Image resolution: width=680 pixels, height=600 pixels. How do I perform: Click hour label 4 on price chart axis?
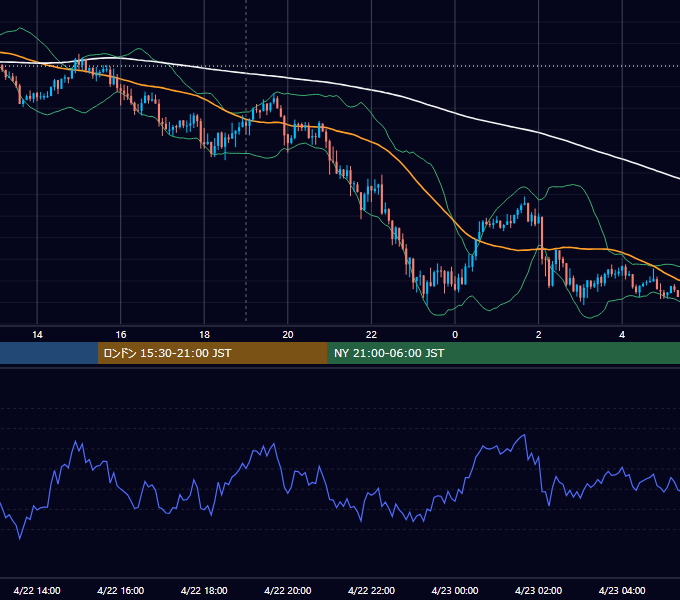[622, 334]
